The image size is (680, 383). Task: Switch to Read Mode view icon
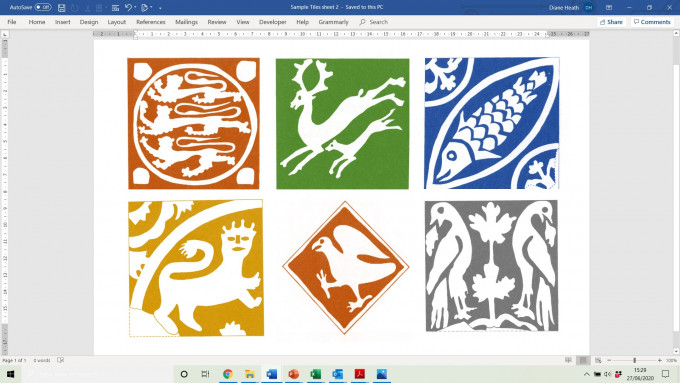[x=568, y=360]
